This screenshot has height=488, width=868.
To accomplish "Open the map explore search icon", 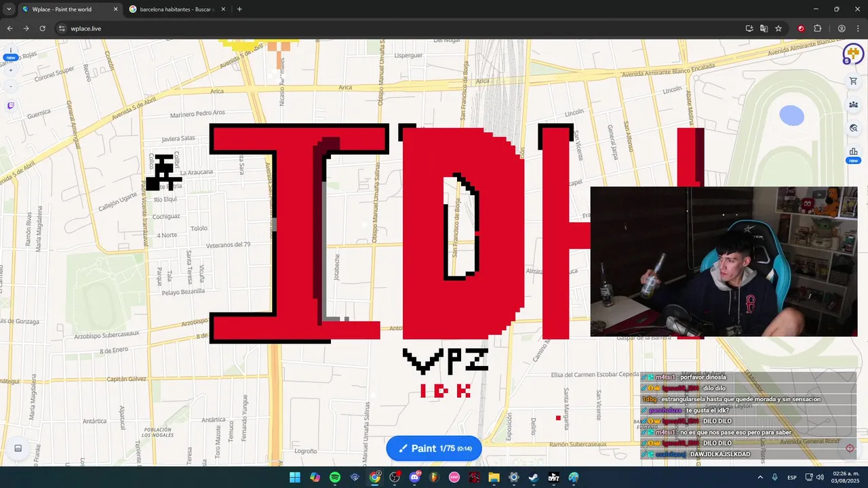I will click(853, 128).
